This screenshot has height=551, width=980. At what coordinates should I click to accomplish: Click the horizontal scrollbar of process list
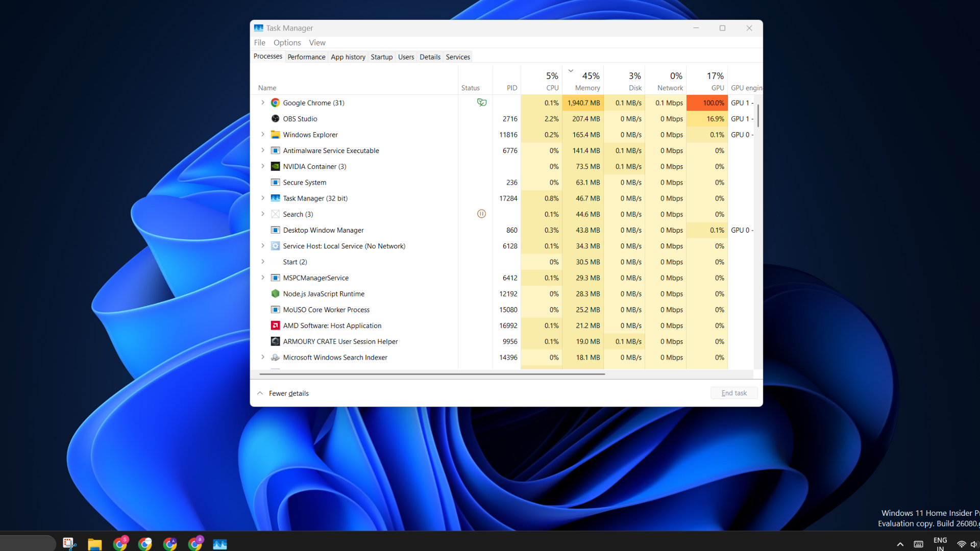pos(432,374)
